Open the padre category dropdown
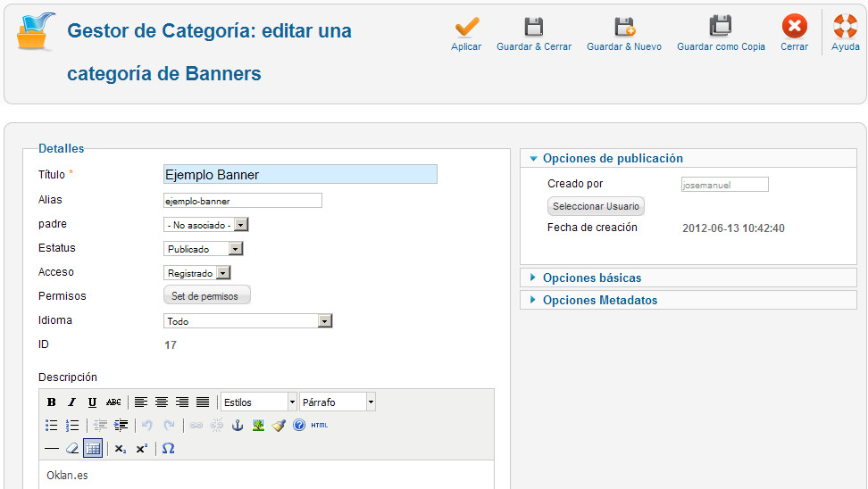 206,225
